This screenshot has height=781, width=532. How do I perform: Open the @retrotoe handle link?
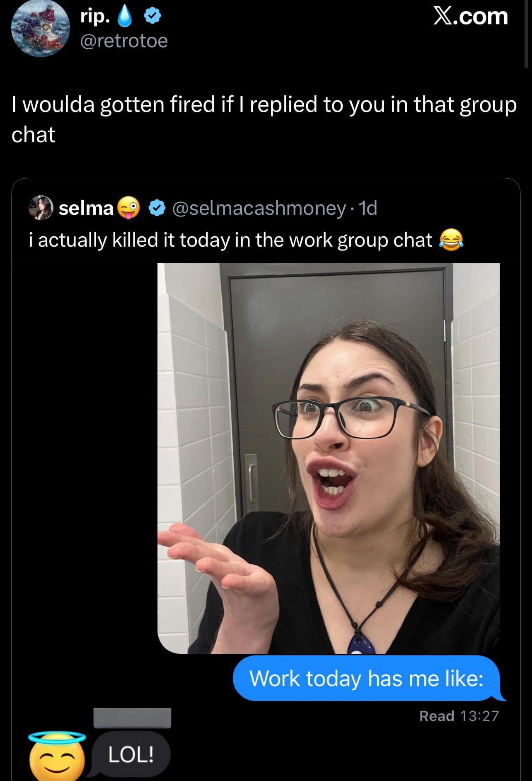click(123, 41)
